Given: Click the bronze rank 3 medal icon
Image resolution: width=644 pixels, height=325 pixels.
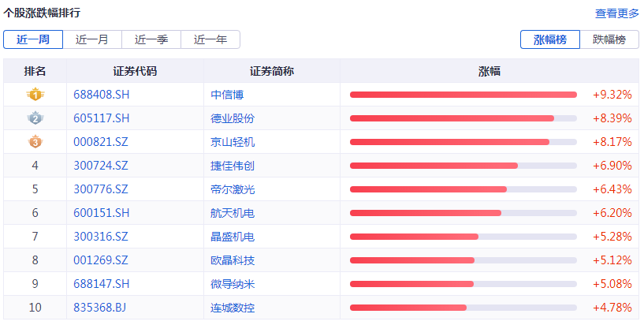Looking at the screenshot, I should tap(35, 142).
